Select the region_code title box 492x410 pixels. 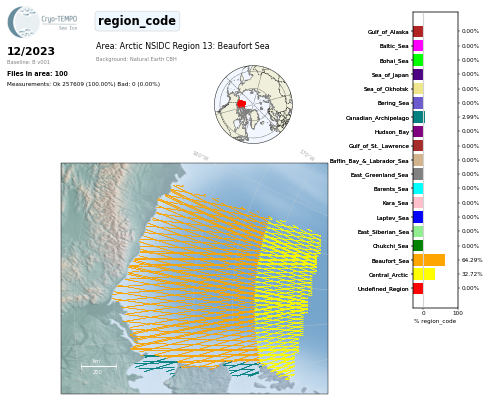click(x=137, y=21)
